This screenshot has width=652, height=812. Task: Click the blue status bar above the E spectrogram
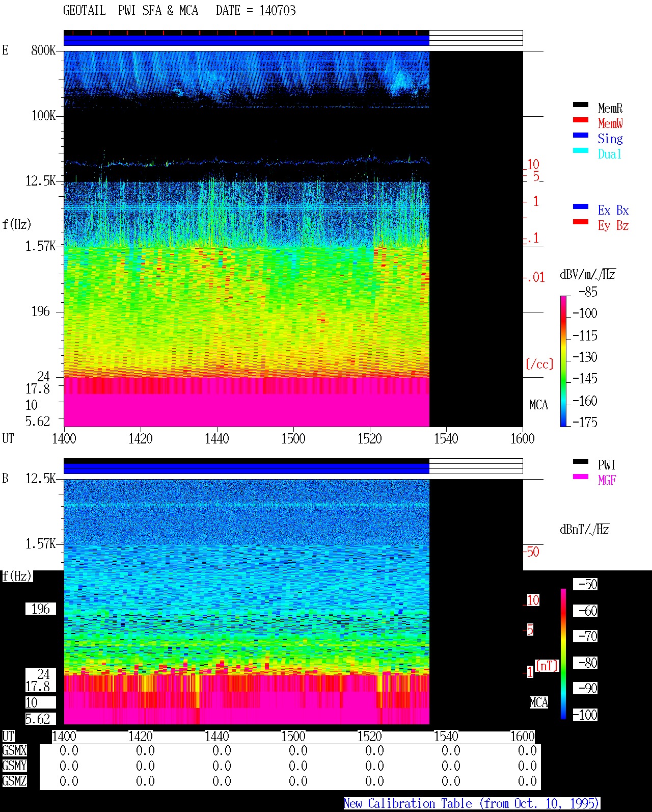coord(247,40)
